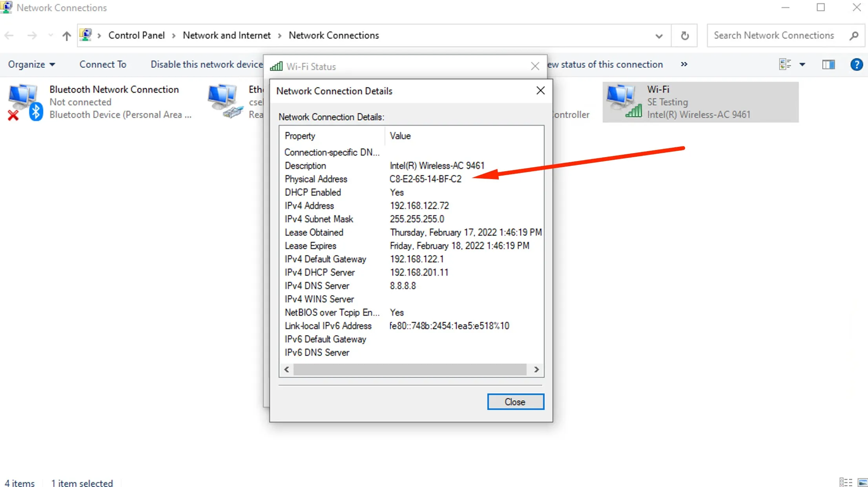Click the Back navigation arrow

pyautogui.click(x=9, y=36)
